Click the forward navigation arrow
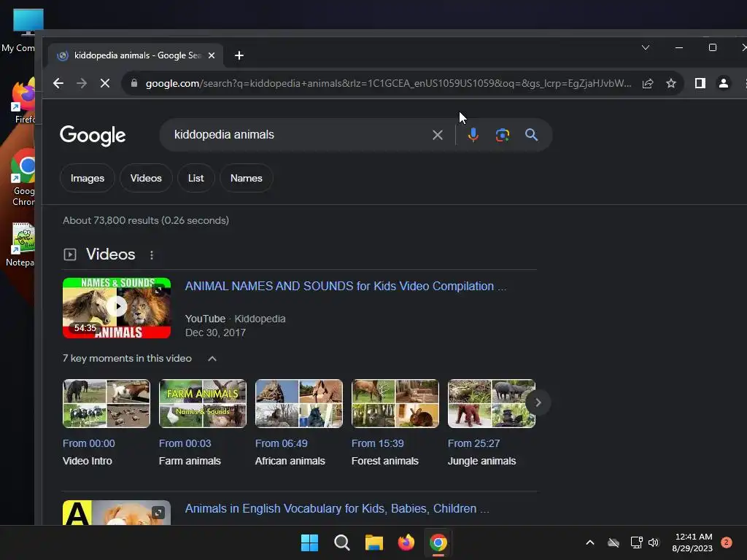Viewport: 747px width, 560px height. pyautogui.click(x=82, y=83)
